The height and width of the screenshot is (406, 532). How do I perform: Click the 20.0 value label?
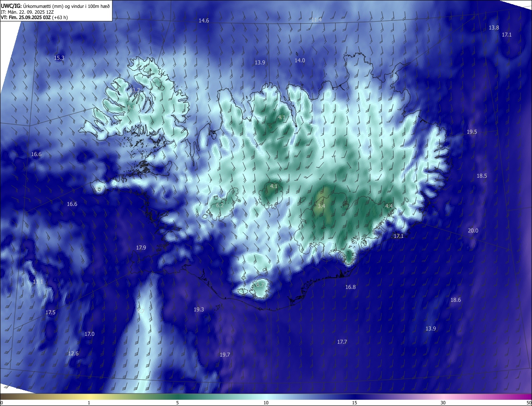coord(473,230)
